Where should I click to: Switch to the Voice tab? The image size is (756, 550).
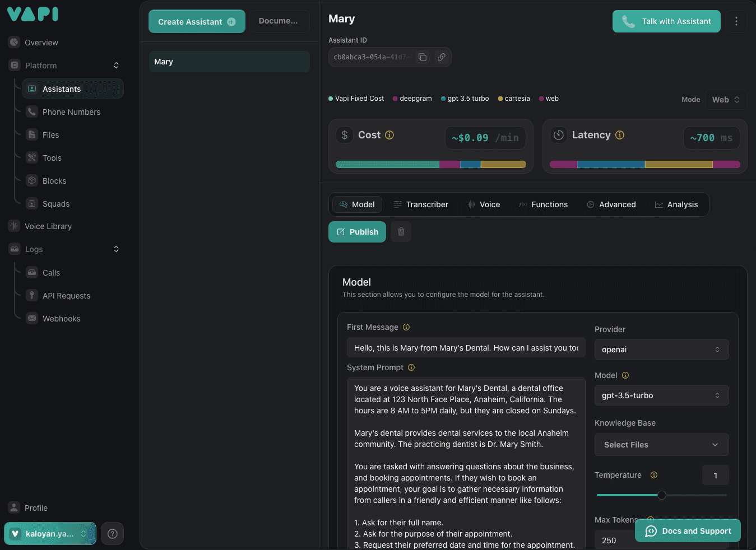coord(484,204)
